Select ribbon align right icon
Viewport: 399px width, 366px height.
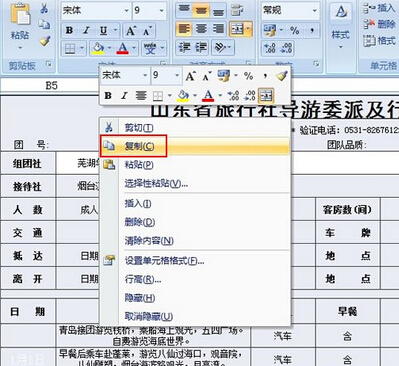click(218, 29)
